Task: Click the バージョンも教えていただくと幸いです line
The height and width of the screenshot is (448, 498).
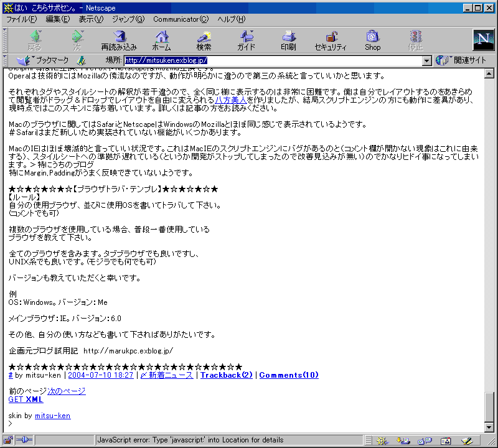Action: pyautogui.click(x=75, y=278)
